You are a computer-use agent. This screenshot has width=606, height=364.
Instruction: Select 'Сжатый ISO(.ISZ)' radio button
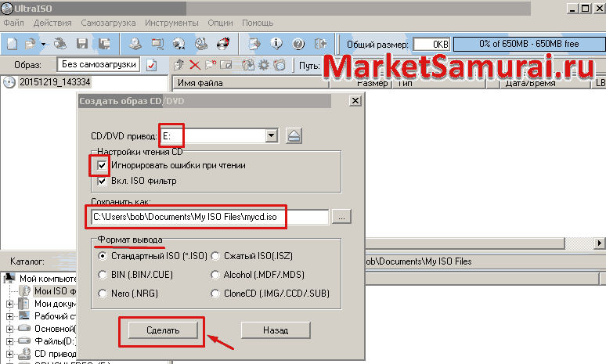coord(215,256)
